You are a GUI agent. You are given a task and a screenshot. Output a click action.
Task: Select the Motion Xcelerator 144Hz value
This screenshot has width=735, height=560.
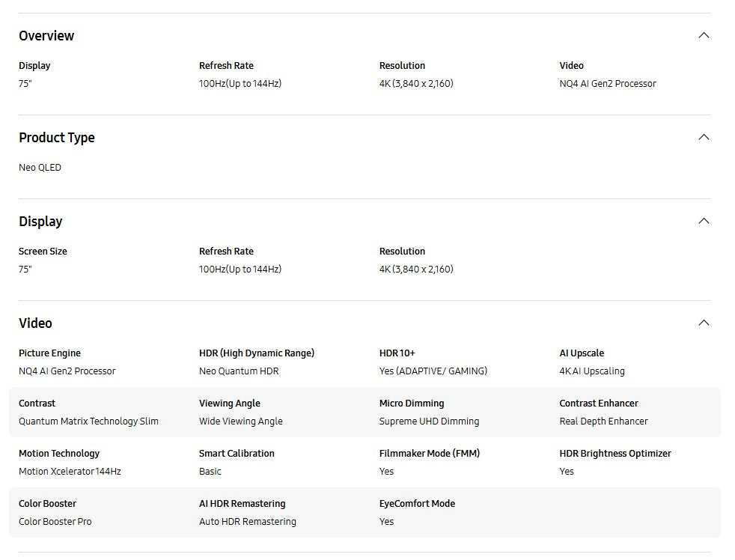pyautogui.click(x=70, y=472)
